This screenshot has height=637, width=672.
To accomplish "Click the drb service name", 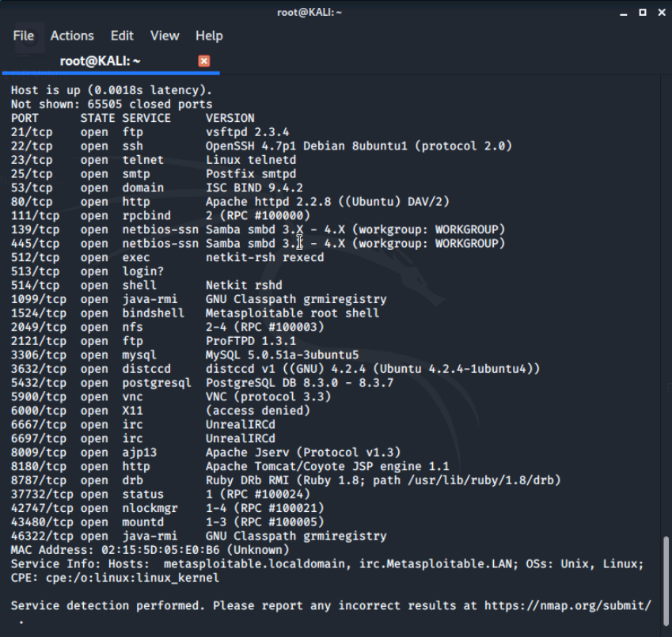I will (132, 480).
